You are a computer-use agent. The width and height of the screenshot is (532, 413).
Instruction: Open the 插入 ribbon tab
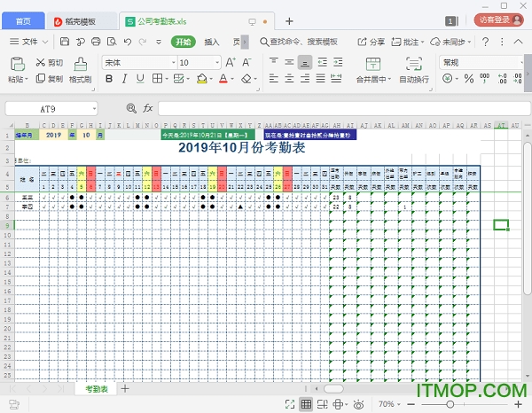pyautogui.click(x=211, y=42)
